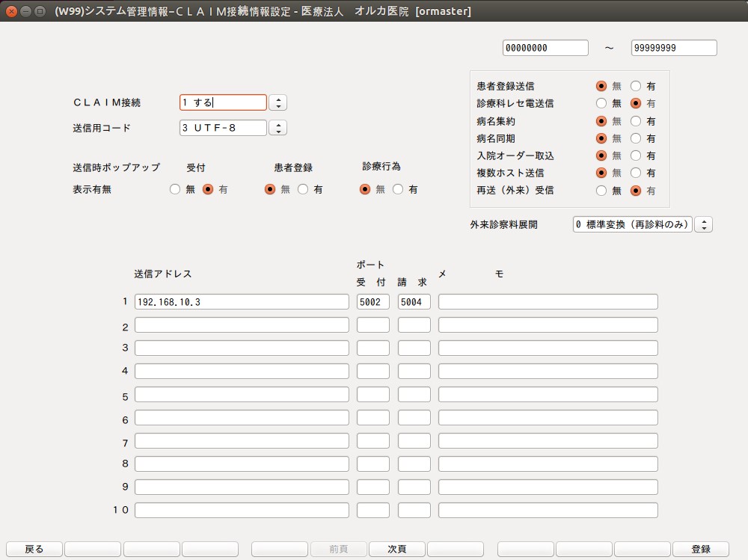Click the end range field 99999999
748x560 pixels.
(674, 48)
